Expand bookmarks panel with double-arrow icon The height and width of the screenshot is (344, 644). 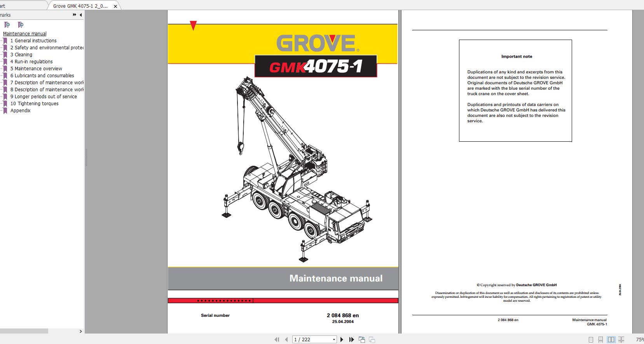point(74,15)
